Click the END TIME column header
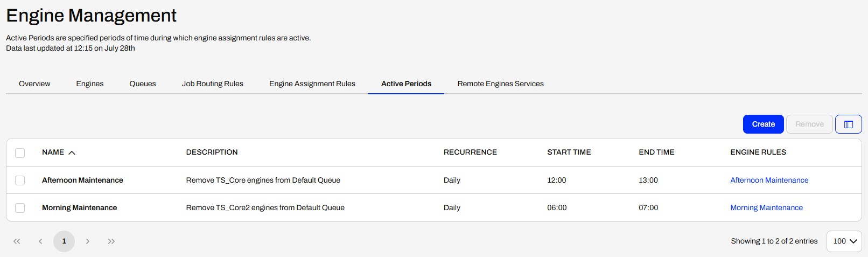The height and width of the screenshot is (257, 868). click(656, 152)
